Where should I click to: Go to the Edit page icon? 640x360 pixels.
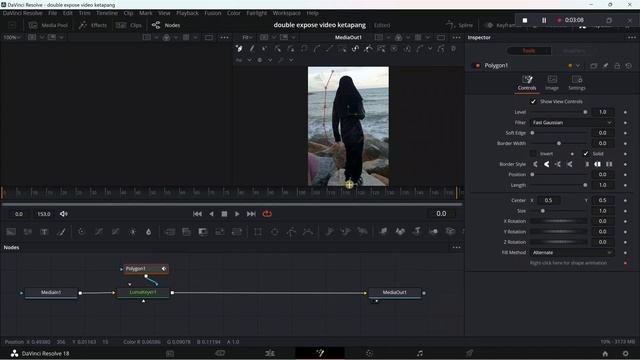tap(270, 353)
